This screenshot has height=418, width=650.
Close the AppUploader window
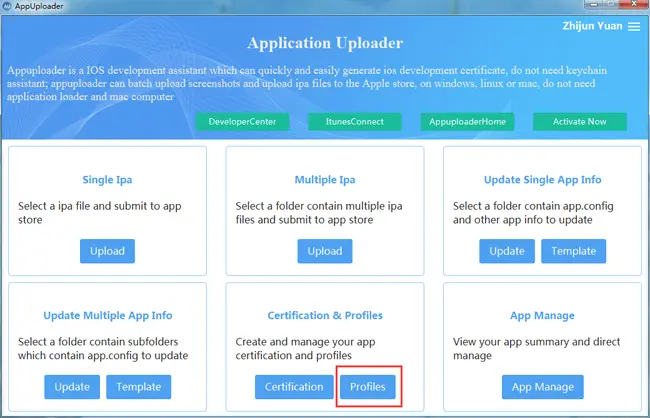coord(634,4)
